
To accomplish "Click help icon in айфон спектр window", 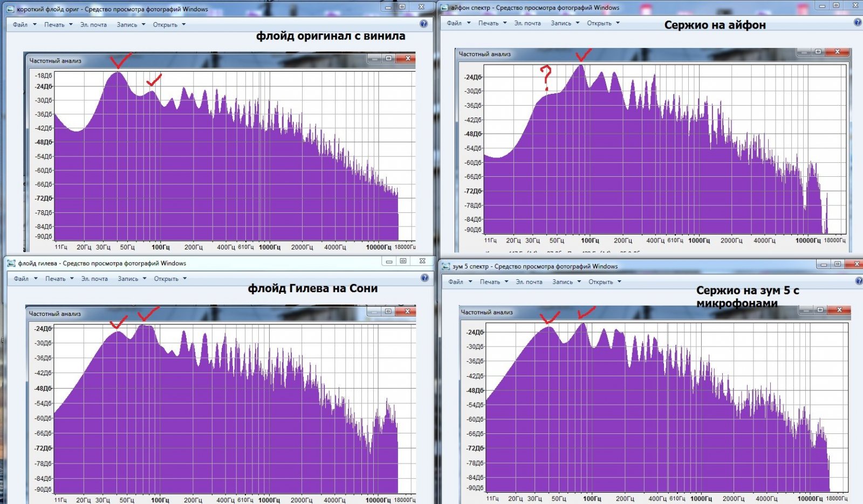I will coord(858,23).
